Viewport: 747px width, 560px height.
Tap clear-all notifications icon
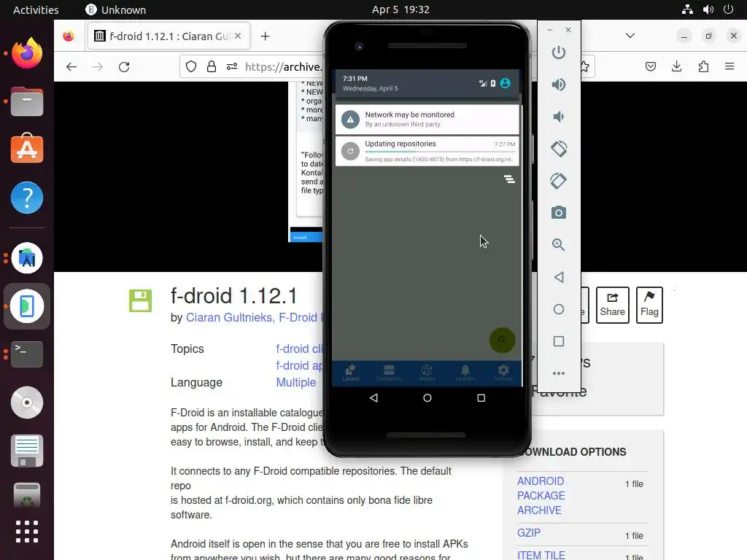pyautogui.click(x=509, y=179)
